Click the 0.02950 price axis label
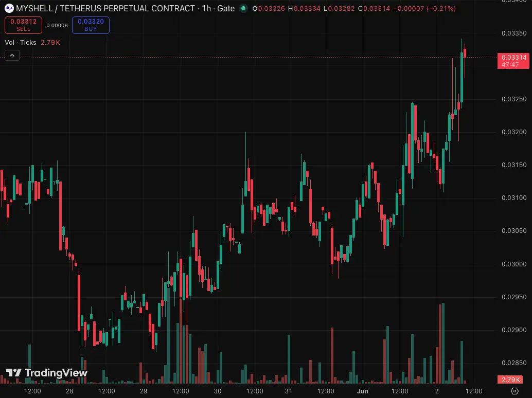 click(514, 297)
